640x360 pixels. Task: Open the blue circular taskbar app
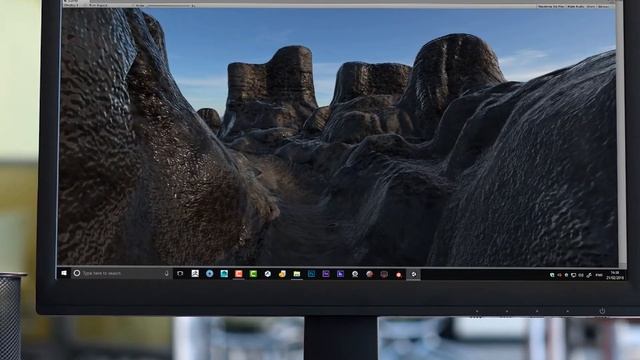tap(209, 273)
